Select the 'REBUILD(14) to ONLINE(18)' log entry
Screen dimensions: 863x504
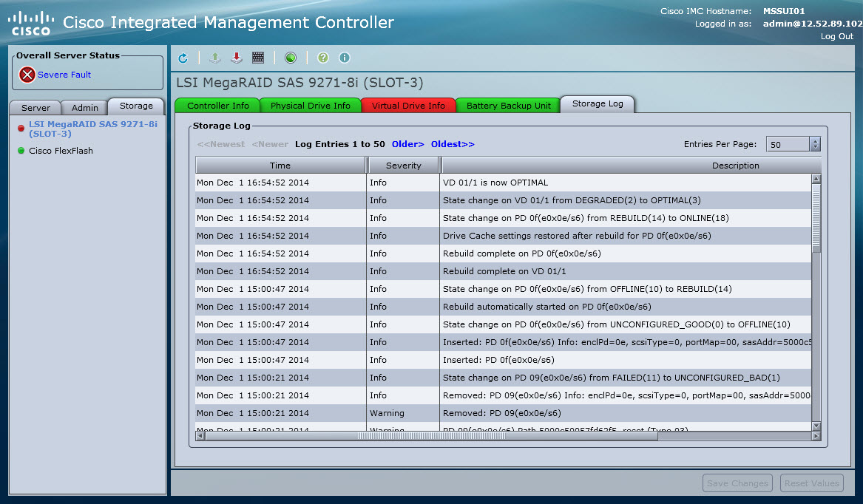tap(504, 218)
